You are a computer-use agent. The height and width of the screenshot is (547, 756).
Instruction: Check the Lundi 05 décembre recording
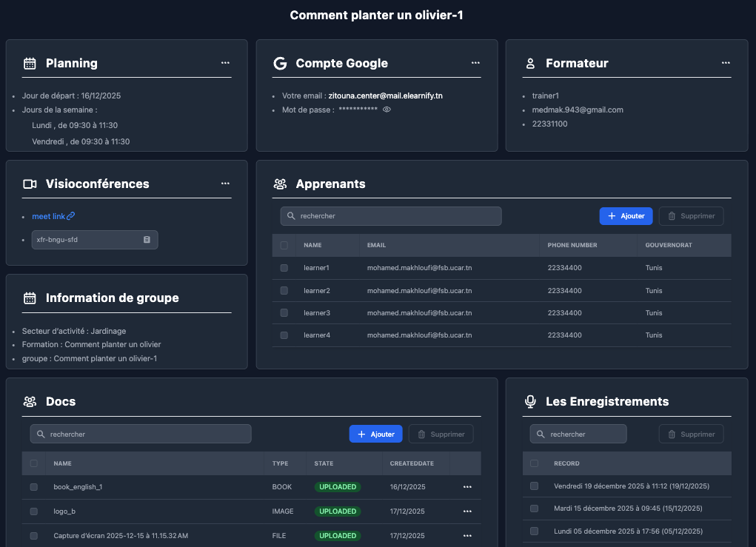tap(534, 531)
